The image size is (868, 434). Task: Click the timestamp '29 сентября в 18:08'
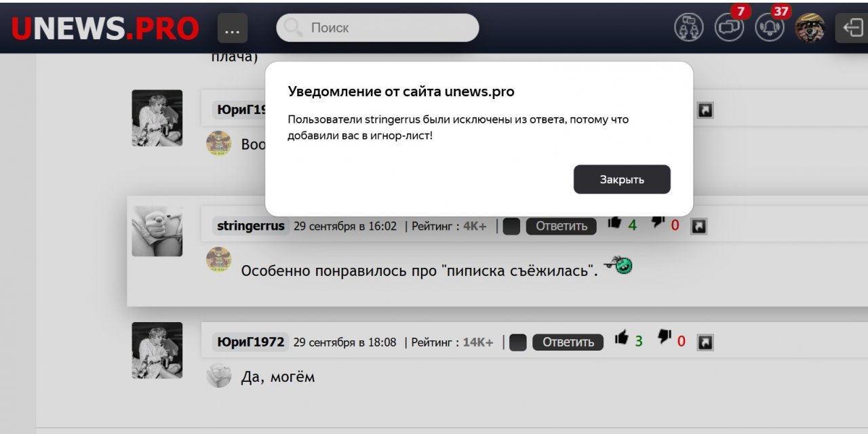(x=345, y=342)
